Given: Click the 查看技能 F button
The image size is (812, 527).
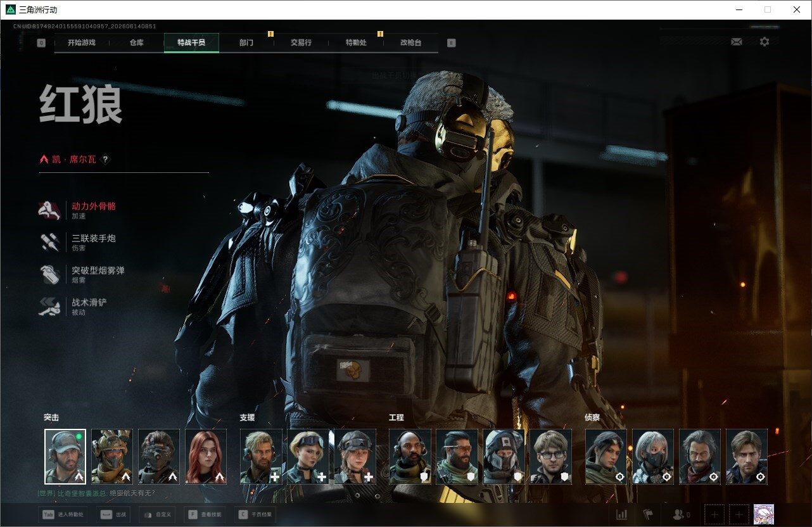Looking at the screenshot, I should pyautogui.click(x=205, y=515).
